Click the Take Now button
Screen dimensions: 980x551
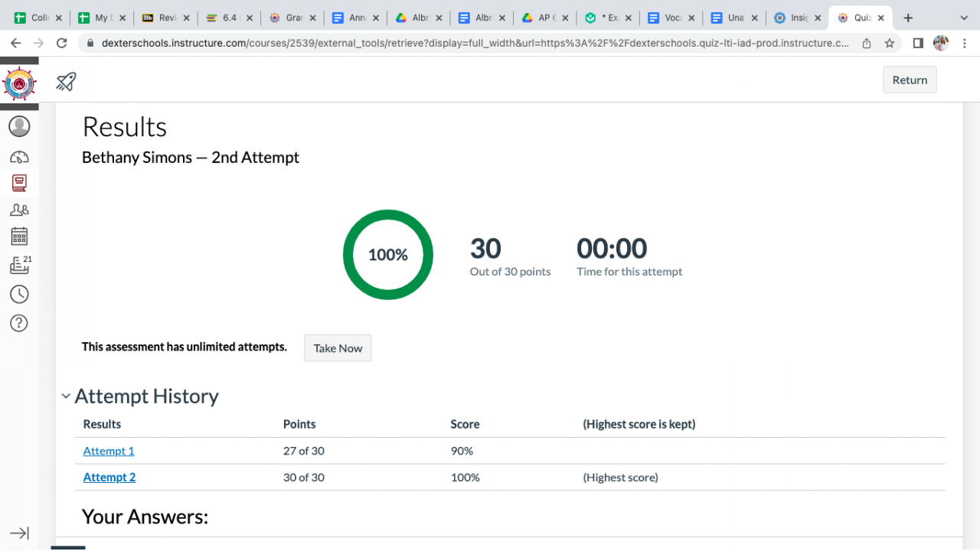coord(338,348)
